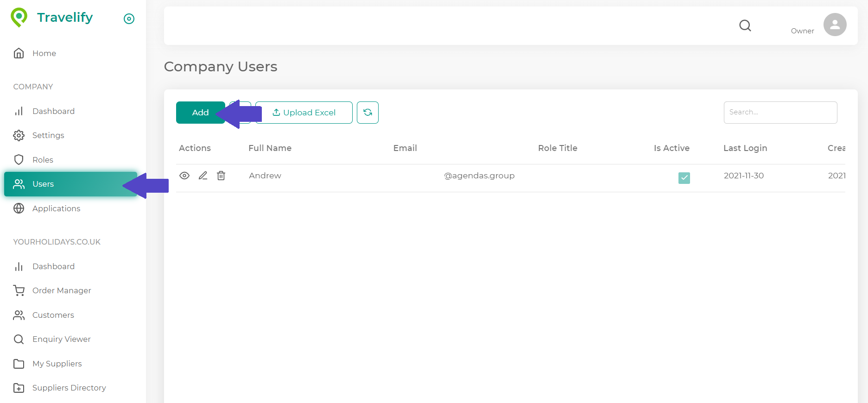Click the delete trash icon for Andrew
The height and width of the screenshot is (403, 868).
[221, 176]
